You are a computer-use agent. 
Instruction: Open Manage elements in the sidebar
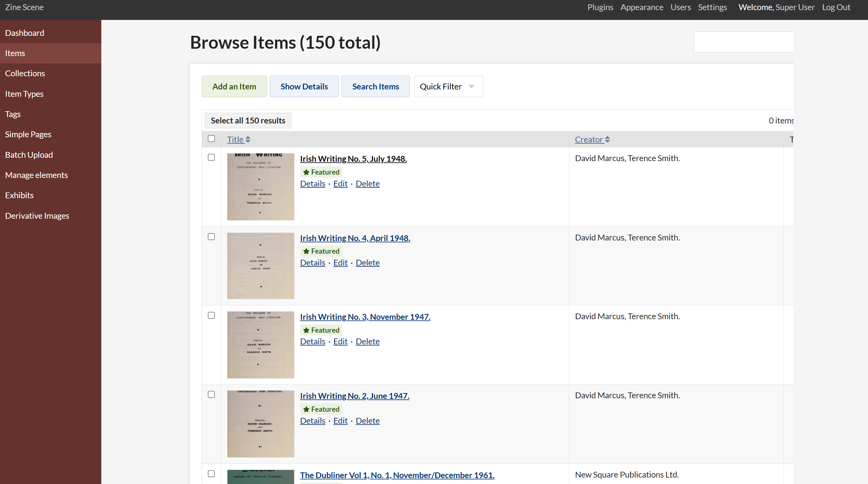tap(51, 176)
